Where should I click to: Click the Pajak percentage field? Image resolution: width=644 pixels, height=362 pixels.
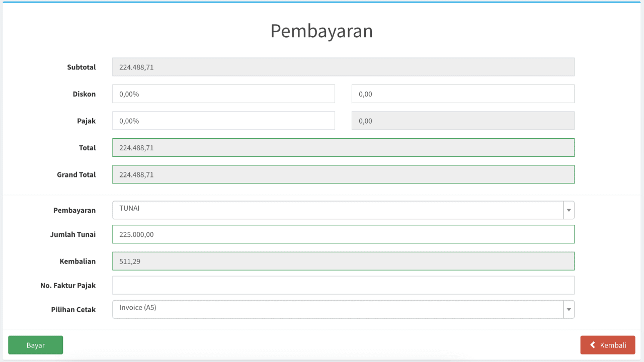pos(223,121)
